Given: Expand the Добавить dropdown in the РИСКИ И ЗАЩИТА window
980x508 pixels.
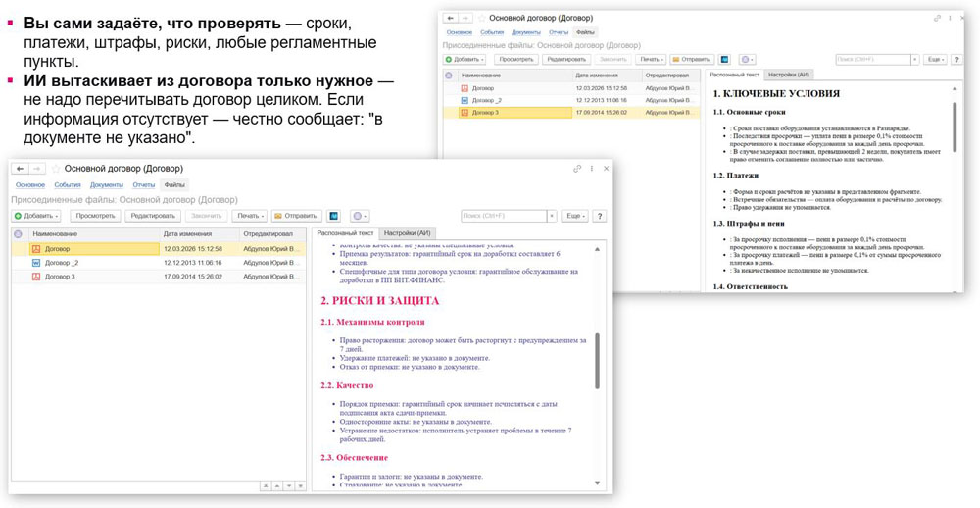Looking at the screenshot, I should [35, 216].
